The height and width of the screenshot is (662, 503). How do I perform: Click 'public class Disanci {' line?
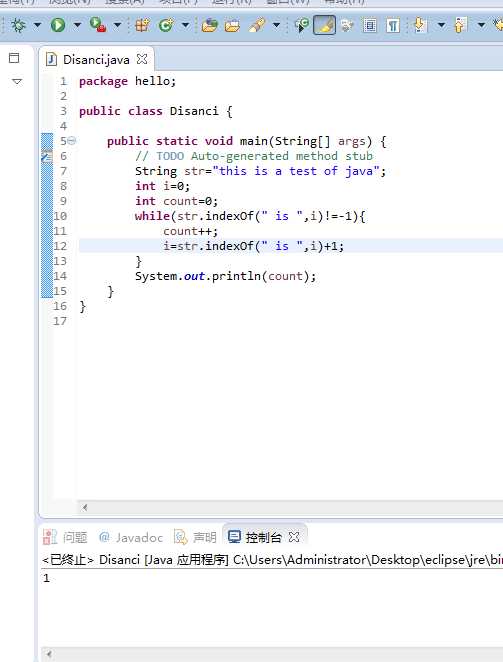[156, 111]
